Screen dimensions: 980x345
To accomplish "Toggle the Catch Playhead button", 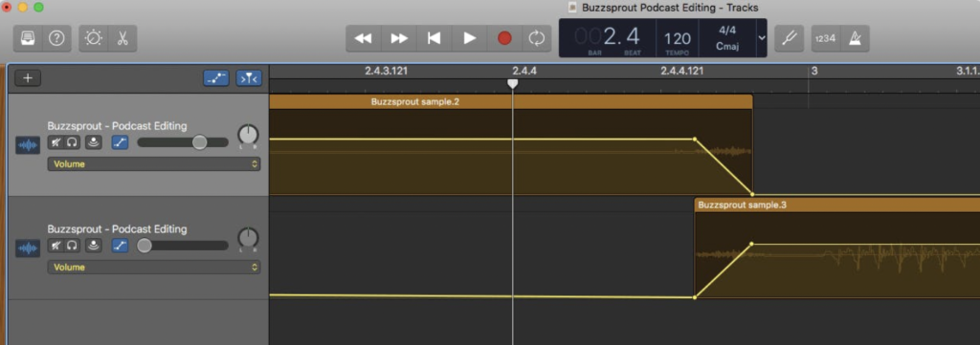I will 249,78.
